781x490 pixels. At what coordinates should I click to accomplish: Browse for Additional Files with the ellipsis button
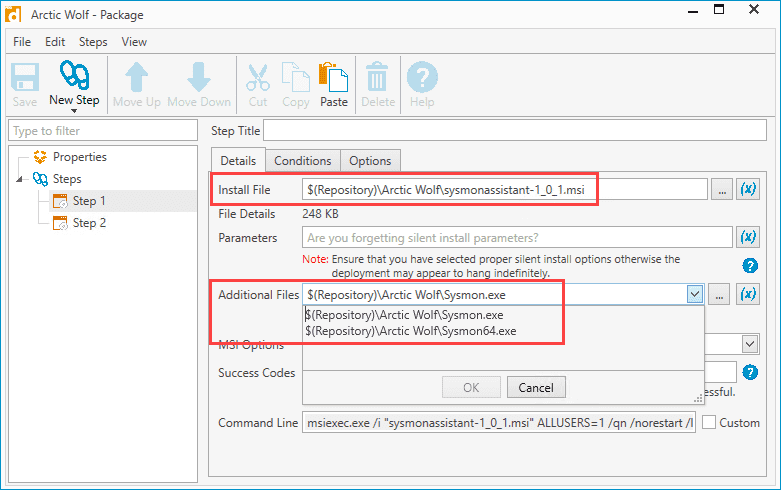[719, 294]
